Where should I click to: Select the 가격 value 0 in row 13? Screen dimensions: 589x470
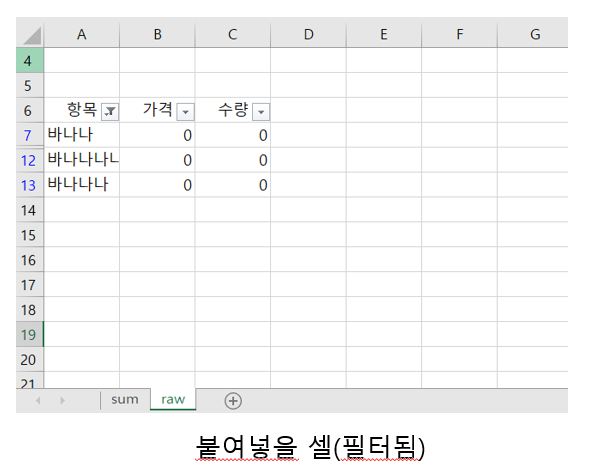coord(157,185)
